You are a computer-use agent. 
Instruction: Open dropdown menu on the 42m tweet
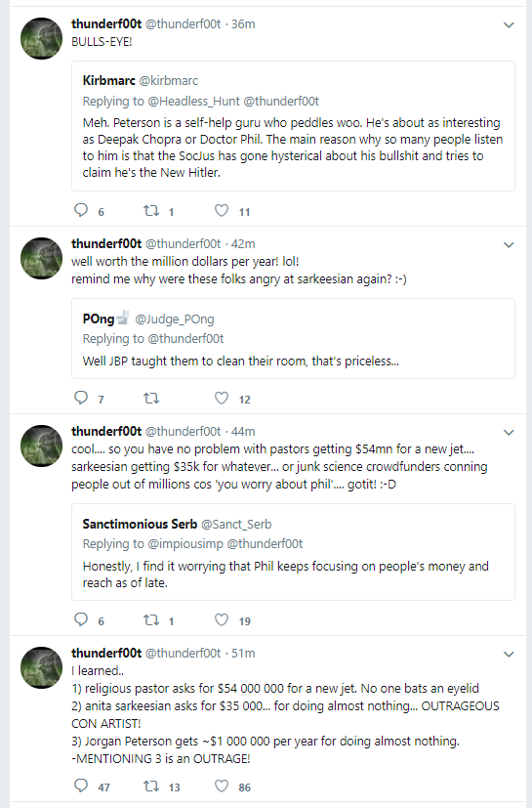[x=509, y=245]
